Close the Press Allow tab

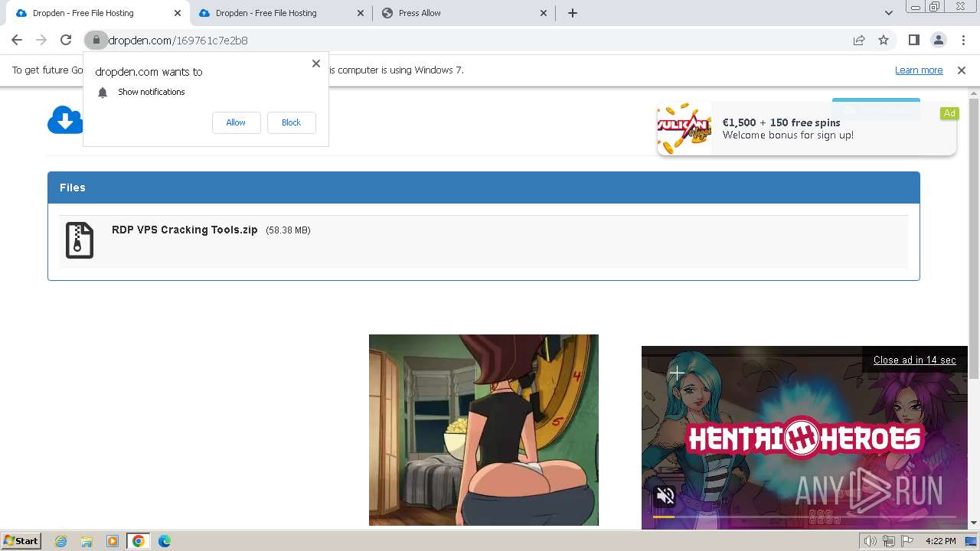point(544,13)
